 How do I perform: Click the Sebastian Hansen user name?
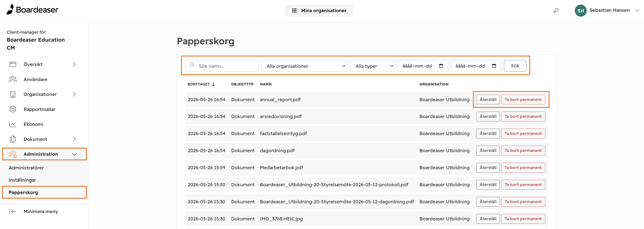point(609,10)
